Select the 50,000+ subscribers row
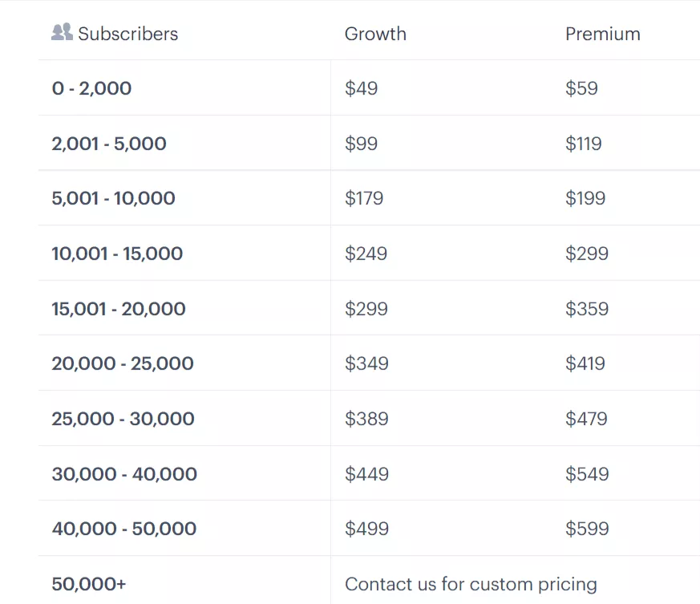The image size is (700, 604). pyautogui.click(x=369, y=580)
